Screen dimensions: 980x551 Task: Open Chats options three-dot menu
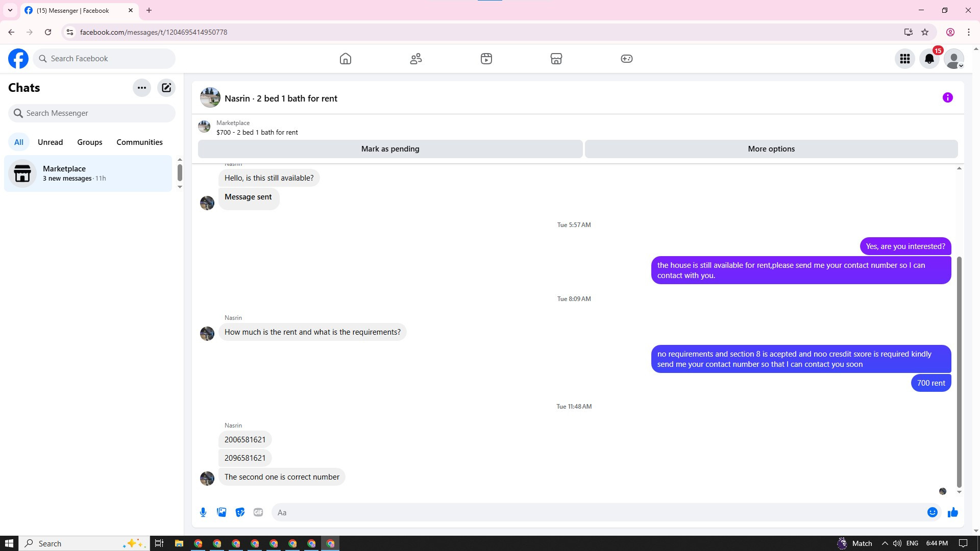[x=142, y=88]
